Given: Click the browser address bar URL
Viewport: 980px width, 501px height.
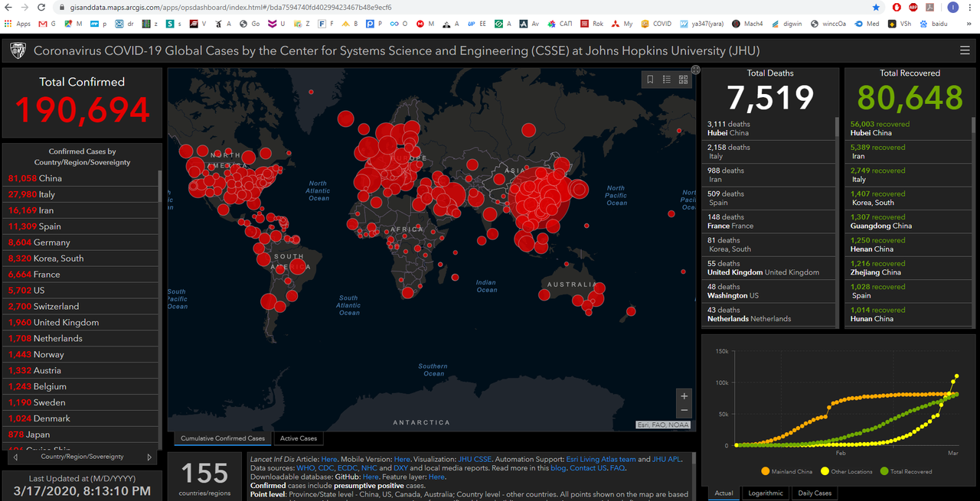Looking at the screenshot, I should pos(230,7).
